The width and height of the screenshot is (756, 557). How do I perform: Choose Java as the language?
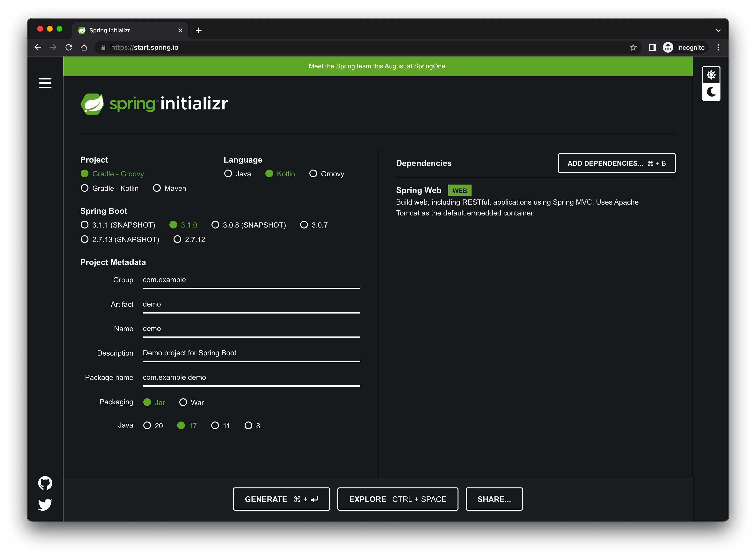[228, 174]
